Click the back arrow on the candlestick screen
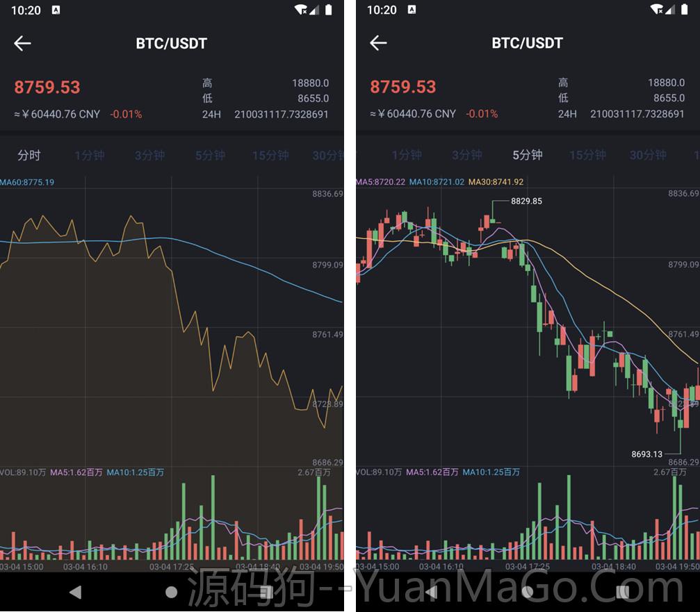Image resolution: width=700 pixels, height=612 pixels. pyautogui.click(x=379, y=43)
